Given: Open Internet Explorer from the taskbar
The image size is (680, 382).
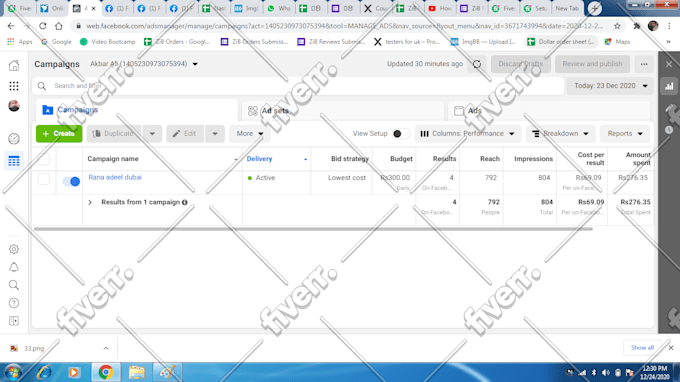Looking at the screenshot, I should [x=44, y=372].
